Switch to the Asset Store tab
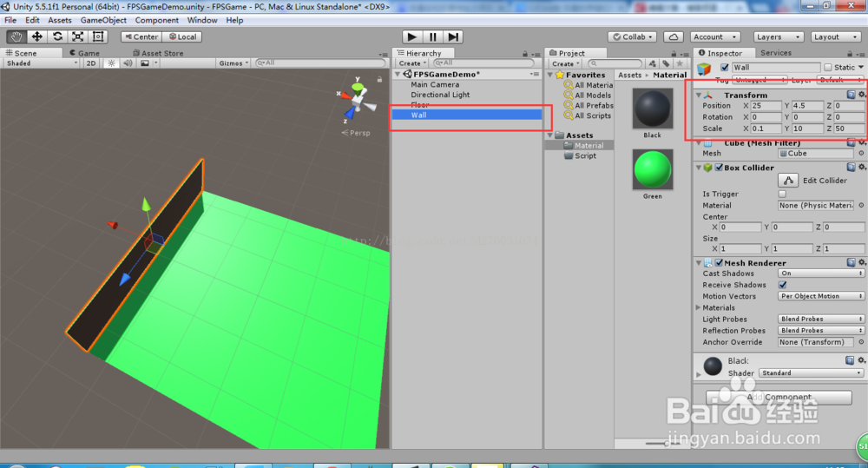Image resolution: width=868 pixels, height=468 pixels. click(x=158, y=53)
